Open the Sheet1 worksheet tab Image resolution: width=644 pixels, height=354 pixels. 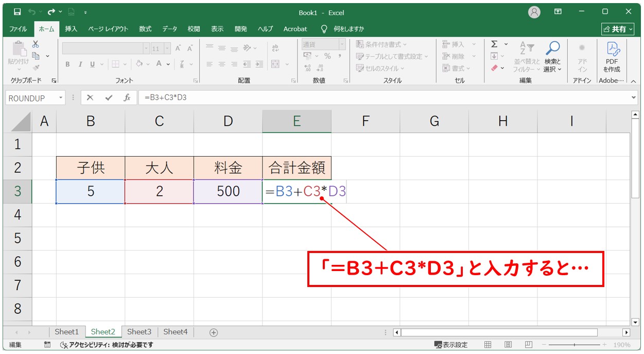67,332
